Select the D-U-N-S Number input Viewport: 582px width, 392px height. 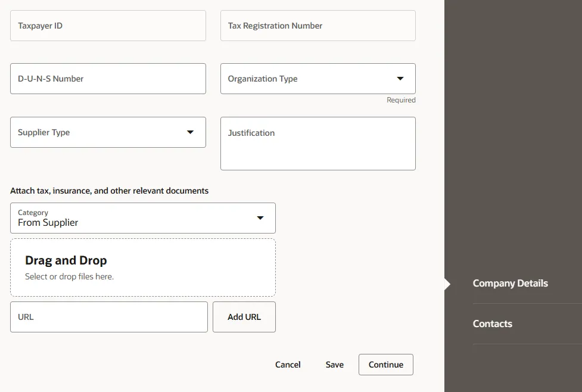coord(108,79)
